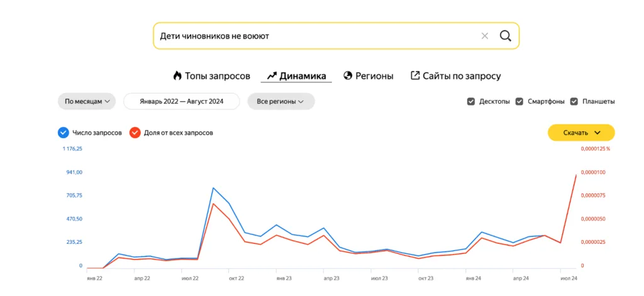644x296 pixels.
Task: Toggle the Смартфоны checkbox
Action: point(519,101)
